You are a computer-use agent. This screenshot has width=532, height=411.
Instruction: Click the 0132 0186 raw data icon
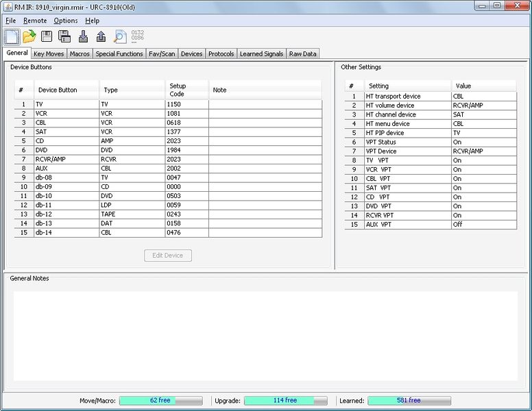(137, 36)
